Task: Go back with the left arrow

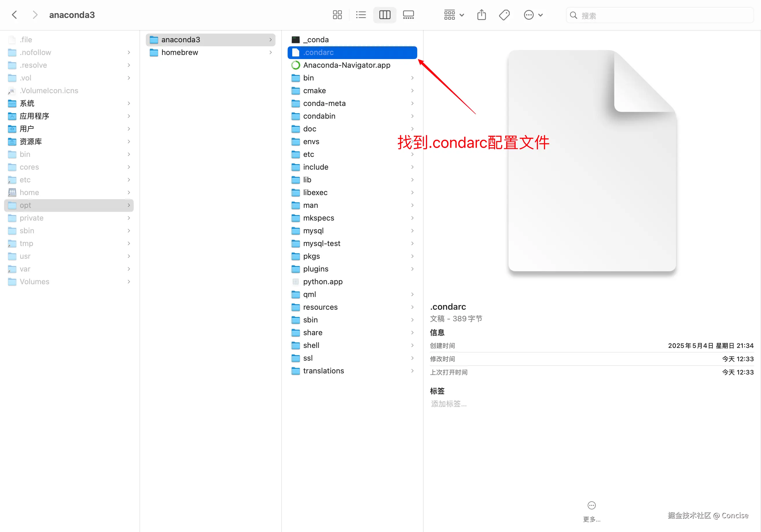Action: point(14,15)
